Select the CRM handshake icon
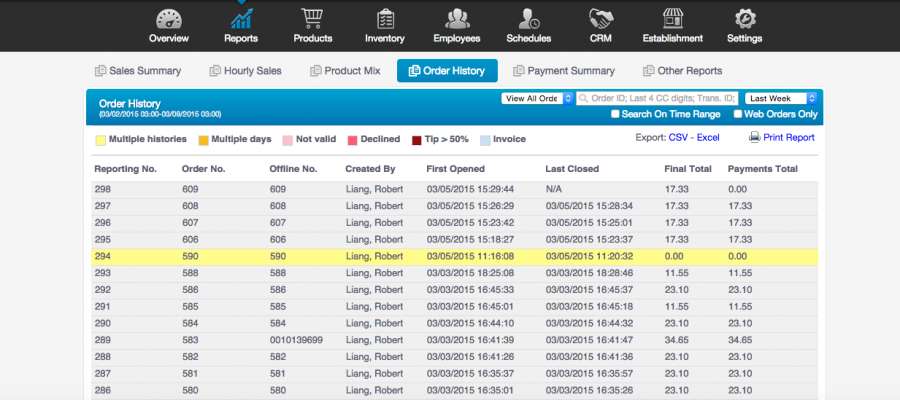The image size is (900, 400). click(x=601, y=19)
